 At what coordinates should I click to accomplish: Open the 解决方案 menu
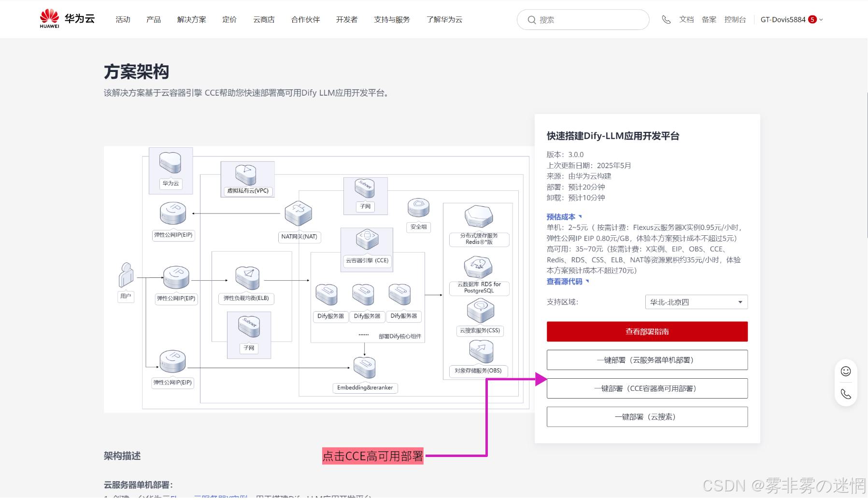[191, 20]
